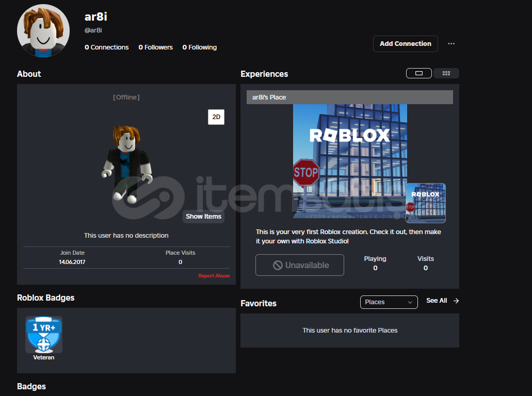Click the 3D avatar character model
The height and width of the screenshot is (396, 532).
[x=127, y=164]
